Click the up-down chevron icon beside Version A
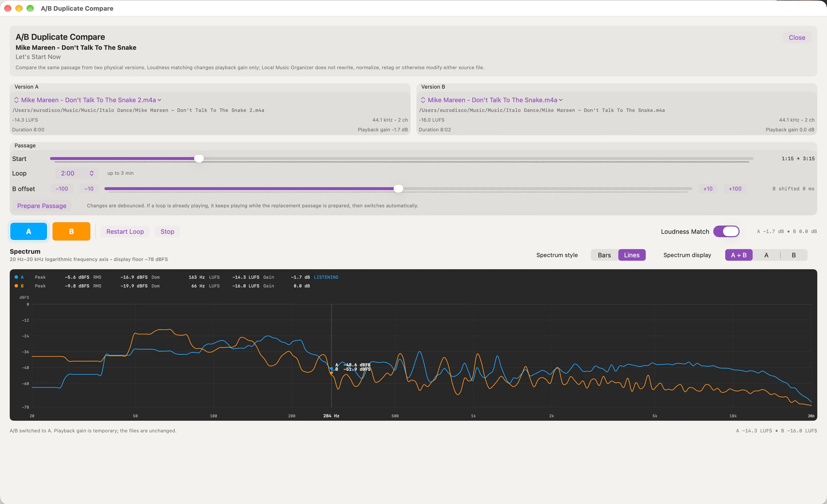 (x=16, y=100)
